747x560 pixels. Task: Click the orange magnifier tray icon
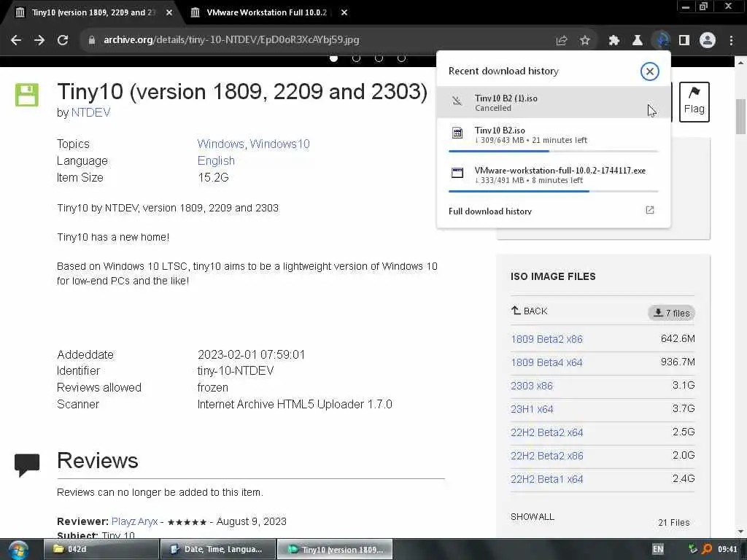[x=707, y=549]
